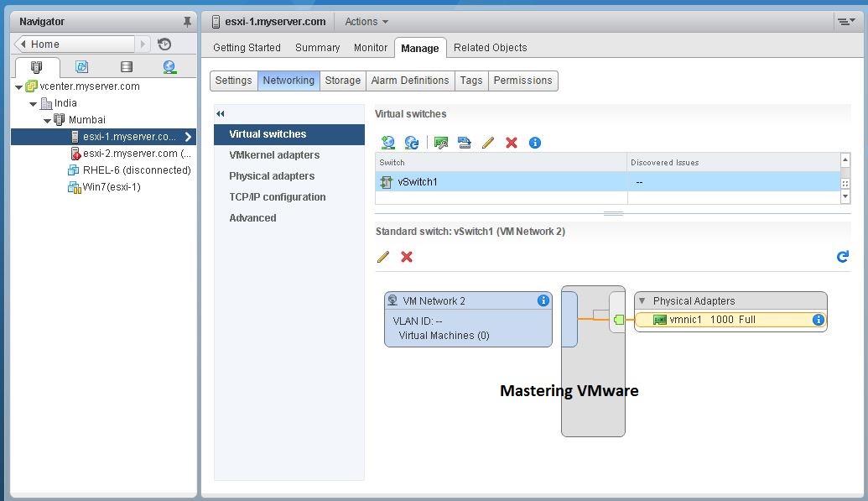This screenshot has height=501, width=868.
Task: Switch to Networking inventory tab in Navigator
Action: coord(169,67)
